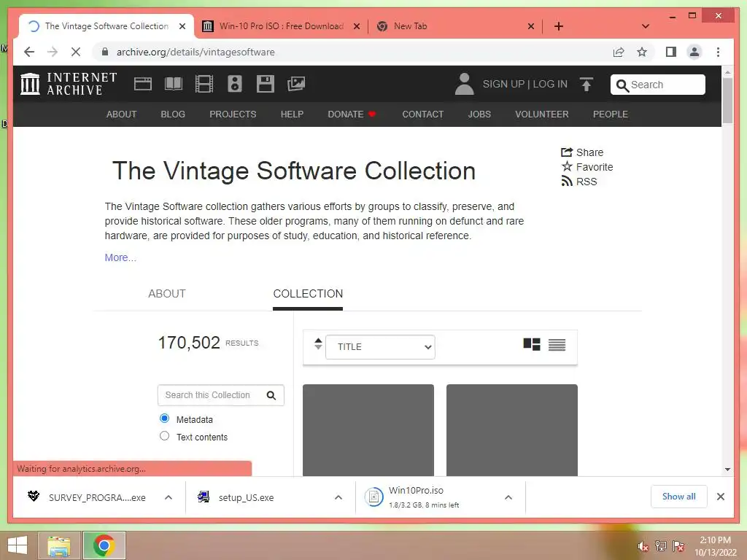Open the Software floppy disk icon
Image resolution: width=747 pixels, height=560 pixels.
(x=265, y=85)
